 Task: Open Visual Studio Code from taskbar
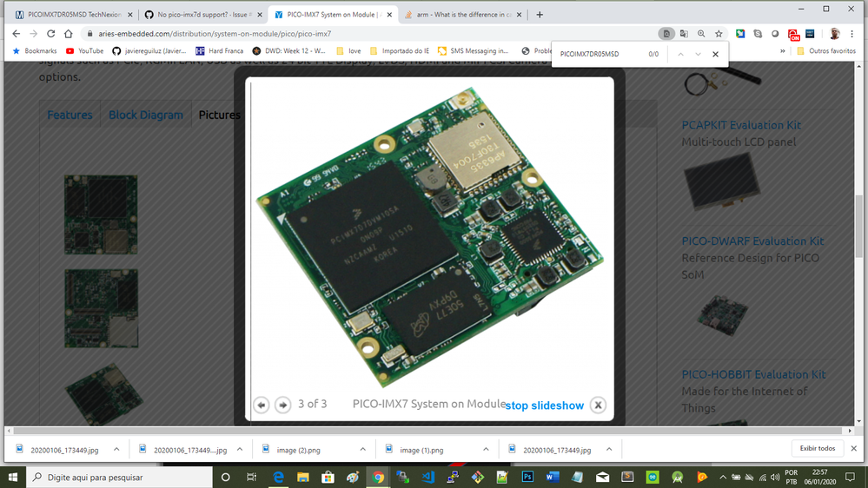coord(427,477)
